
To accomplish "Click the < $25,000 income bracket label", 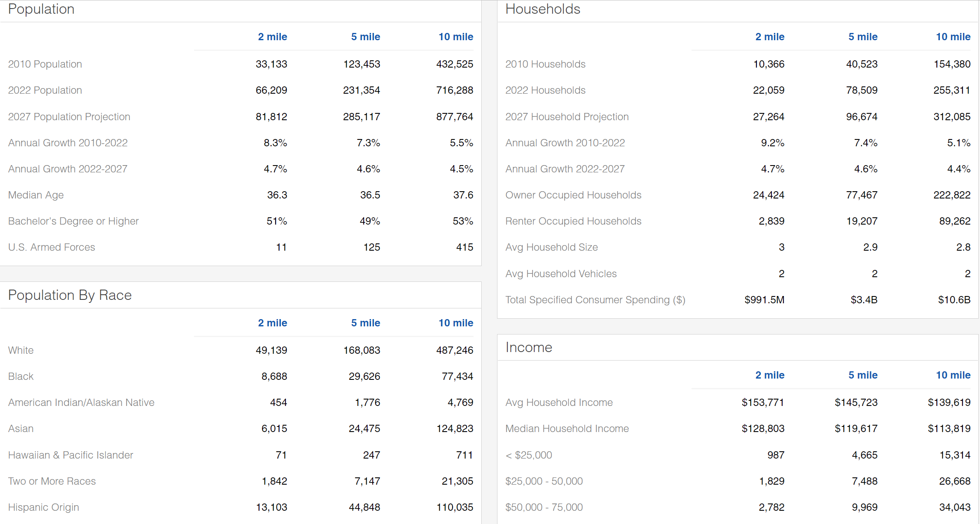I will [529, 455].
